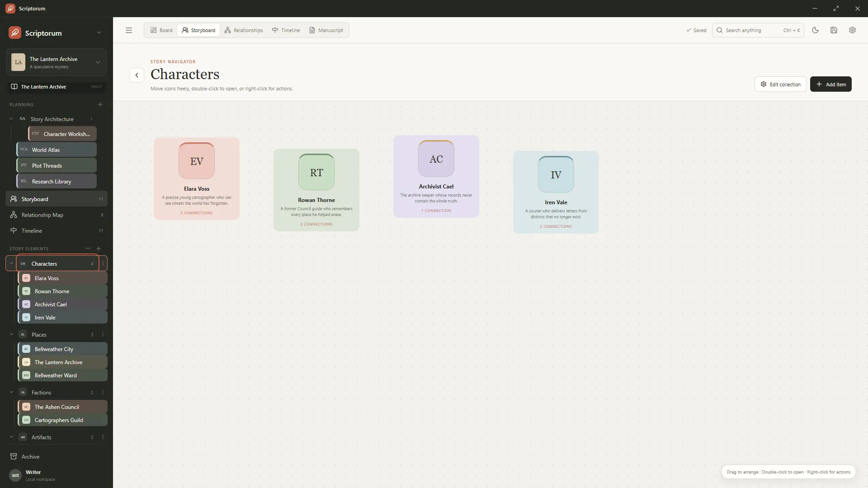Screen dimensions: 868x488
Task: Open the Lantern Archive book icon row
Action: tap(57, 86)
